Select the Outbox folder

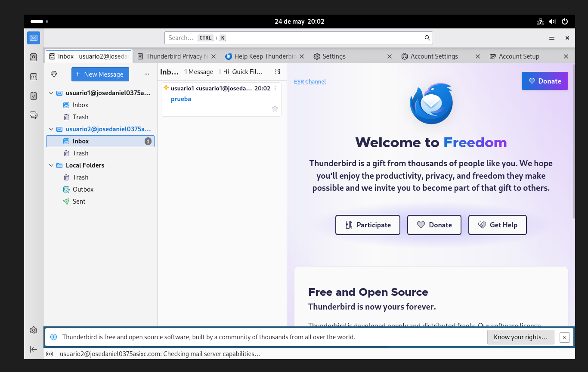tap(100, 189)
